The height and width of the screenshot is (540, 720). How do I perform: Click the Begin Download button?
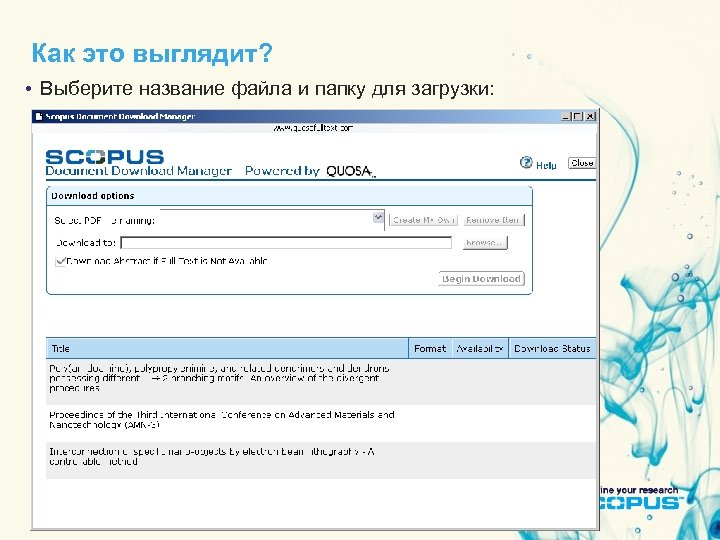click(481, 279)
